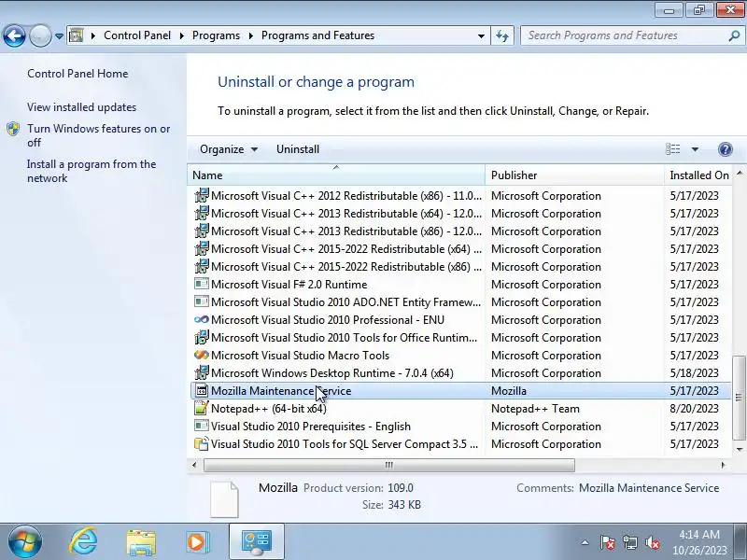747x560 pixels.
Task: Click icon of Visual C++ 2012 Redistributable (x86)
Action: [x=202, y=195]
